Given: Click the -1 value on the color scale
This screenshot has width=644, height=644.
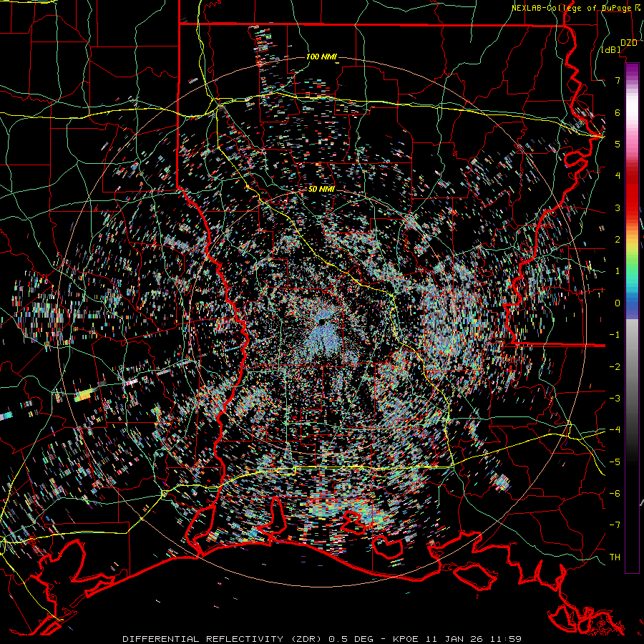Looking at the screenshot, I should tap(615, 335).
